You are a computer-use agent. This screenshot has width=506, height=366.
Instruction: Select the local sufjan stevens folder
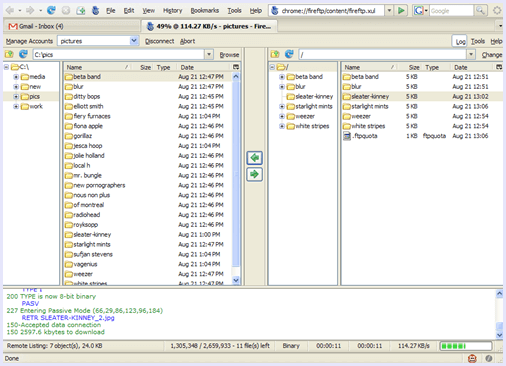[147, 254]
